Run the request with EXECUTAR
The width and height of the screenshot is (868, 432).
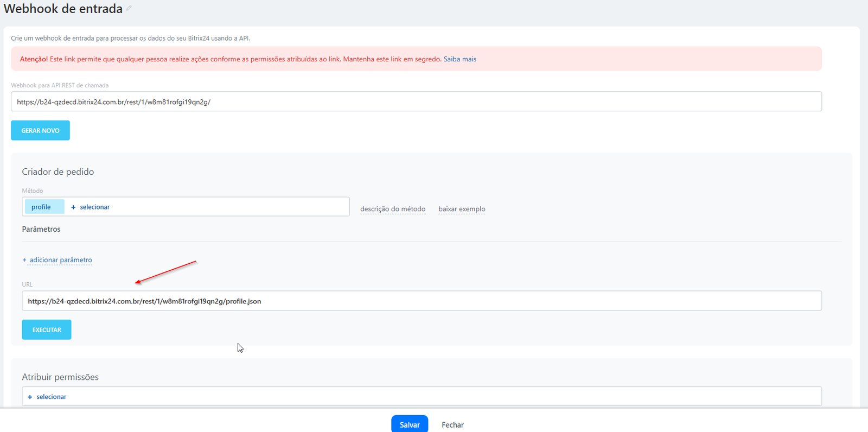tap(47, 329)
